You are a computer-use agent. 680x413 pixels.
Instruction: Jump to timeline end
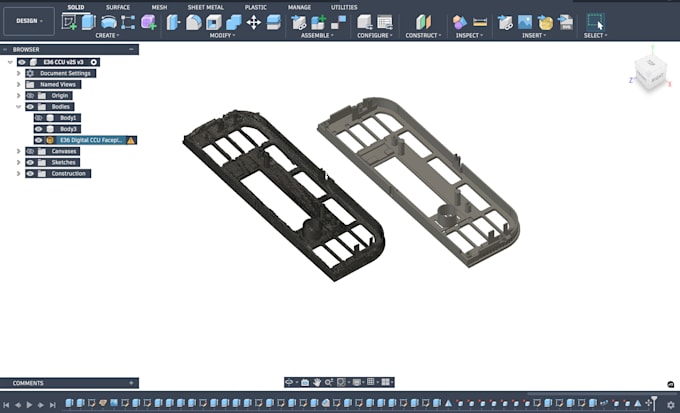[x=52, y=405]
